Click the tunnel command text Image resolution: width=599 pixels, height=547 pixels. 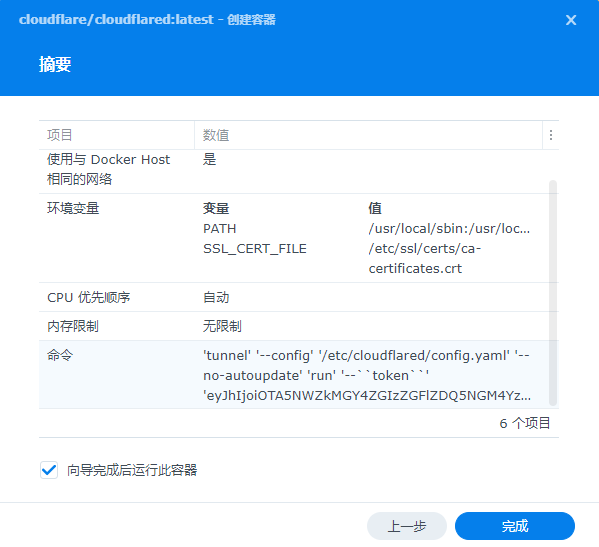[367, 375]
